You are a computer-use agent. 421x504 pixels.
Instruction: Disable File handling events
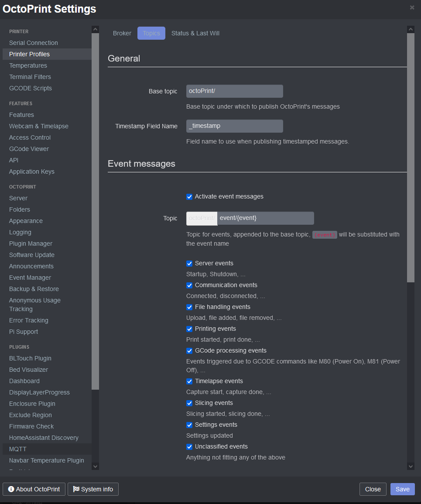[x=189, y=307]
